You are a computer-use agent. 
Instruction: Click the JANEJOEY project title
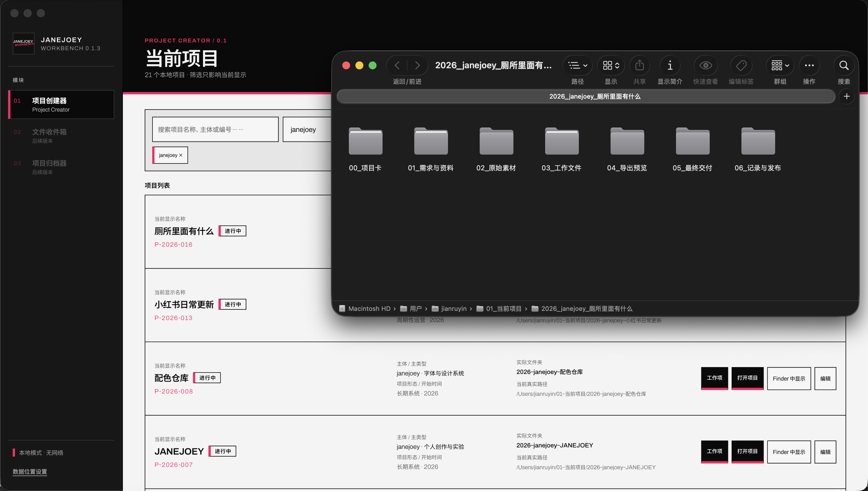click(x=179, y=451)
